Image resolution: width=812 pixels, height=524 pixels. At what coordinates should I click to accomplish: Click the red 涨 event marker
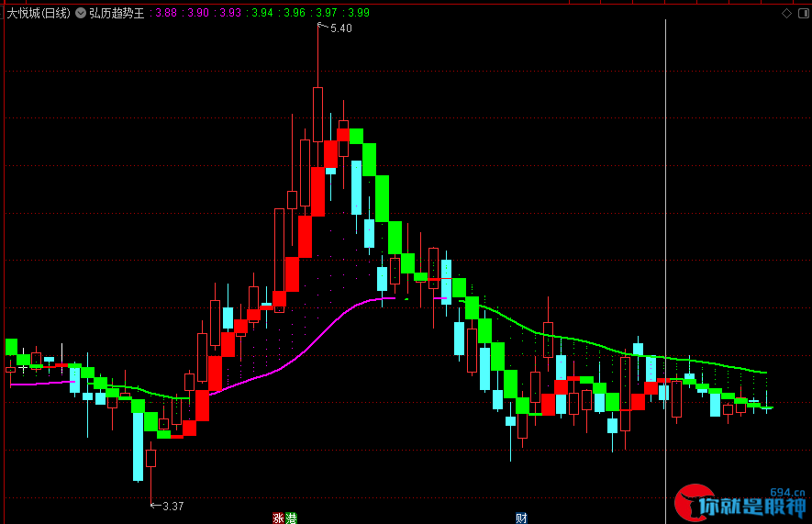(278, 518)
